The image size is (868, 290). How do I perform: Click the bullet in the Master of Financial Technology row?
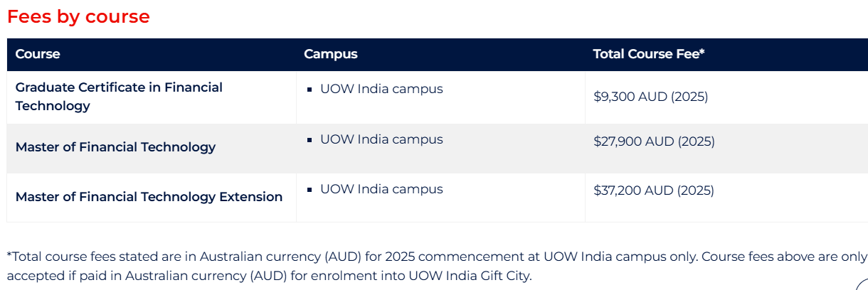[309, 140]
